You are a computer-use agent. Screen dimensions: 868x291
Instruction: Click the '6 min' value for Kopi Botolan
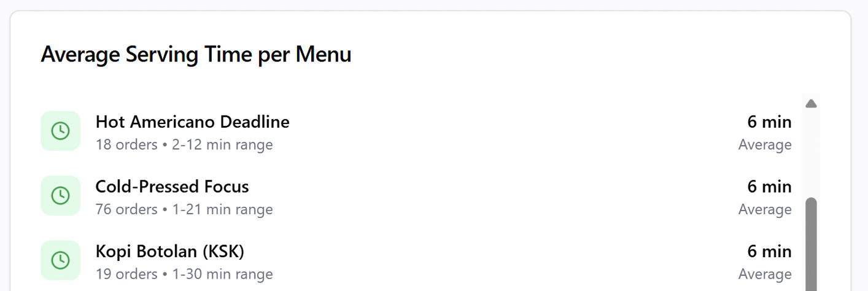click(x=769, y=251)
